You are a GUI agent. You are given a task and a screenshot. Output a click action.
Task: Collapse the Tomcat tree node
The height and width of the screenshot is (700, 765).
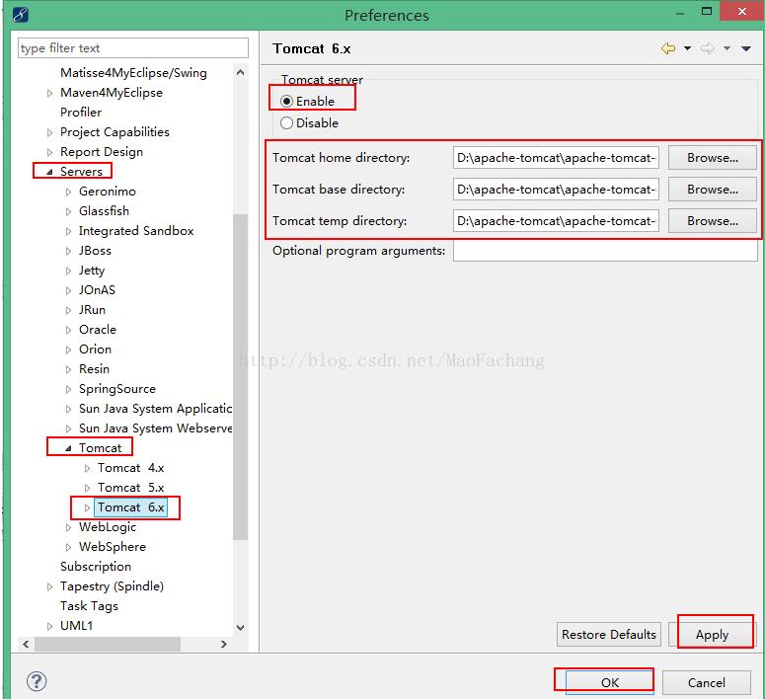point(68,448)
